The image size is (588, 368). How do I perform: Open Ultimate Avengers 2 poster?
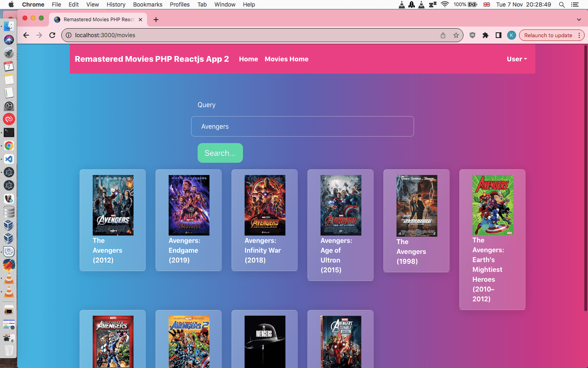pos(189,342)
